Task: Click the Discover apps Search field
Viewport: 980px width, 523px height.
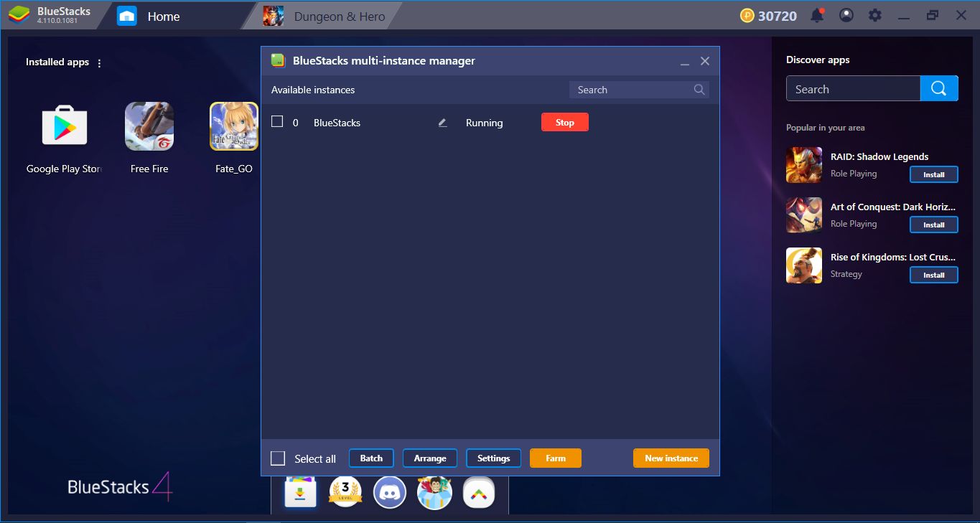Action: 853,89
